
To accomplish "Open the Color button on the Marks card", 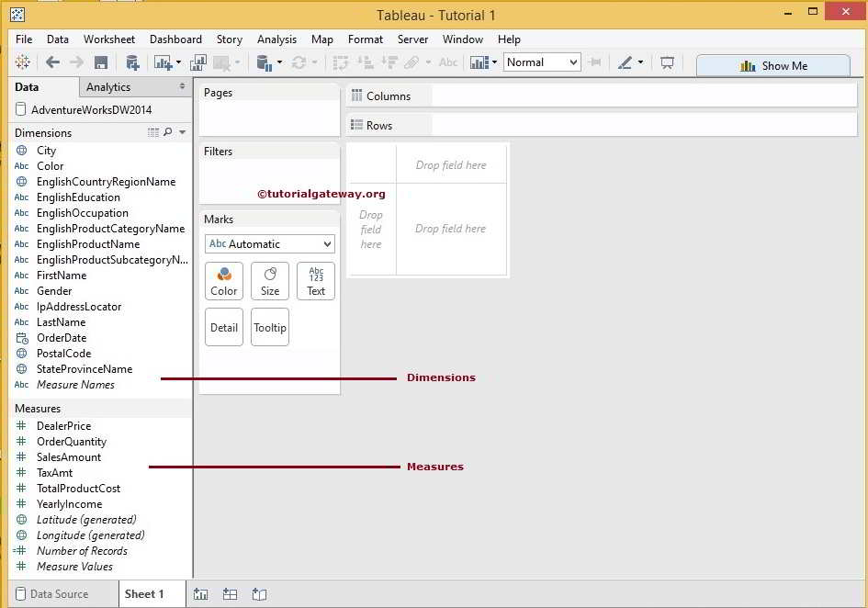I will (x=224, y=281).
